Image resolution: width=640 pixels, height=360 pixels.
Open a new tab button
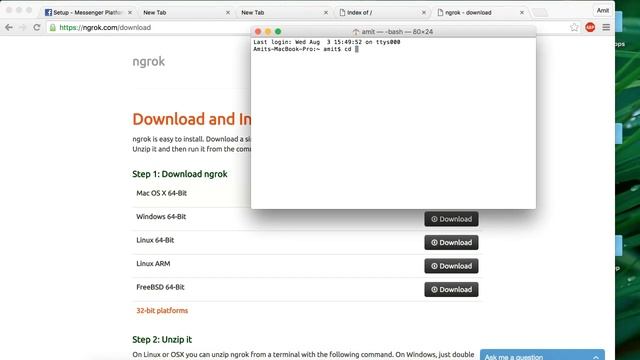[x=540, y=13]
